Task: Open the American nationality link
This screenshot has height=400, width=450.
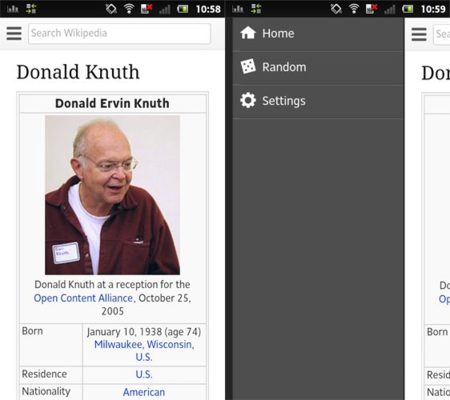Action: pyautogui.click(x=144, y=392)
